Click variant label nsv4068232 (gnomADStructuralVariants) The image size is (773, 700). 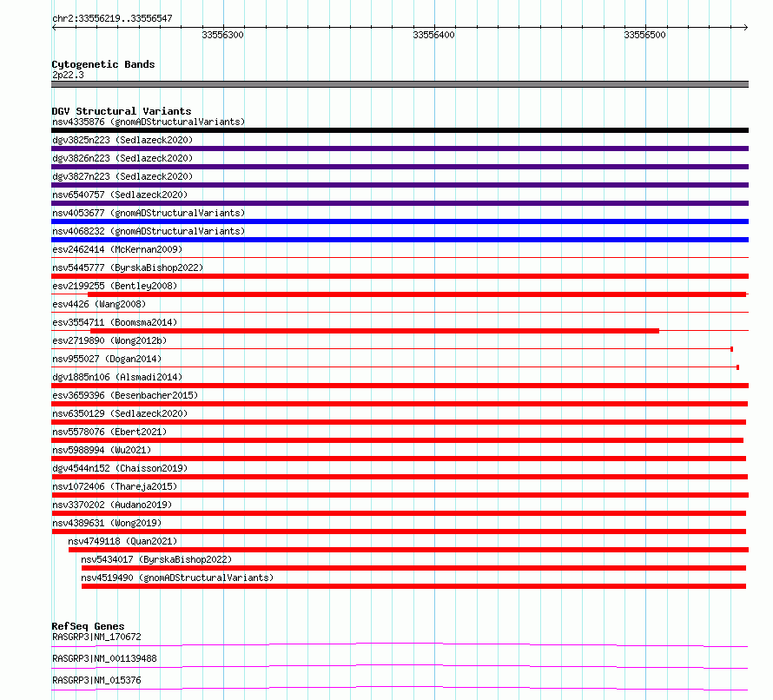coord(149,231)
